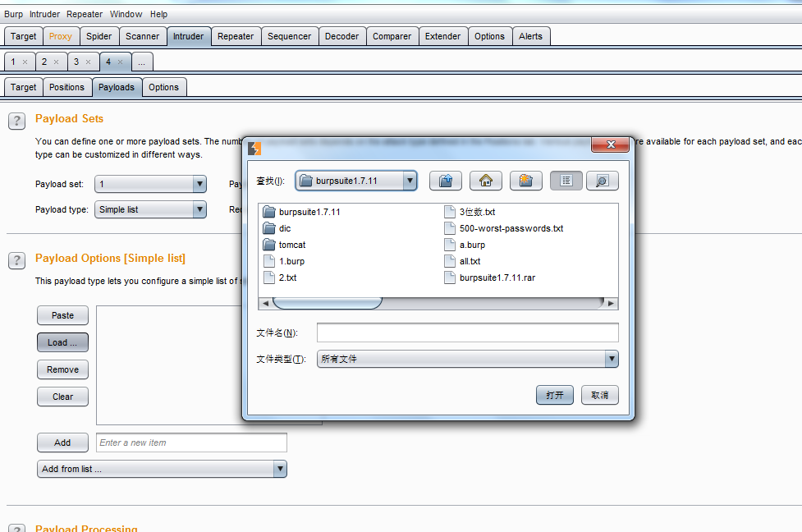Open the Repeater menu
This screenshot has height=532, width=802.
[x=85, y=14]
